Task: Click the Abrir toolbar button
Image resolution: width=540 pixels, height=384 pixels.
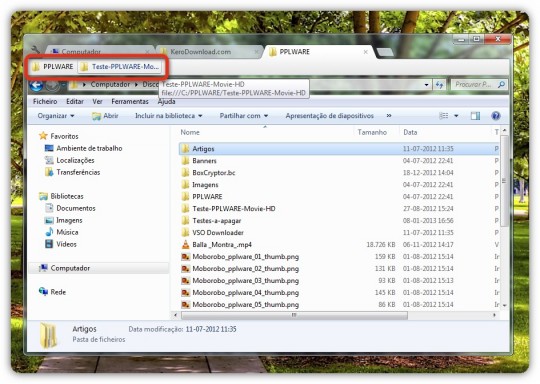Action: pos(105,116)
